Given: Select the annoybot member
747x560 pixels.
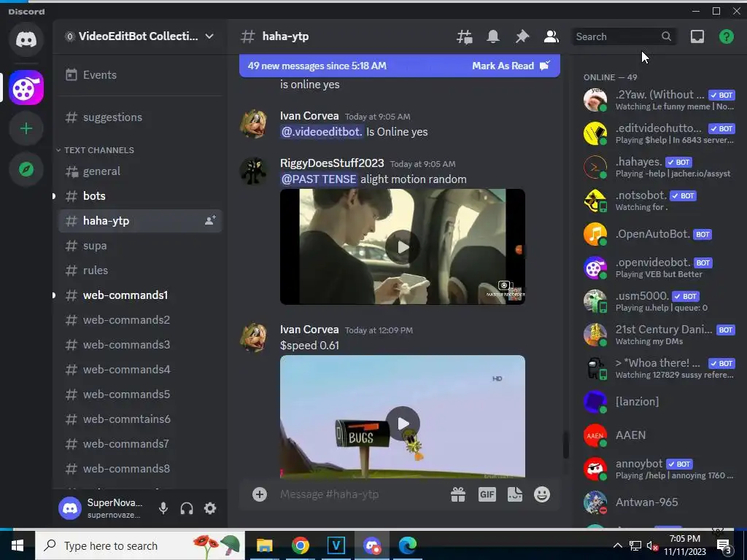Looking at the screenshot, I should [659, 469].
